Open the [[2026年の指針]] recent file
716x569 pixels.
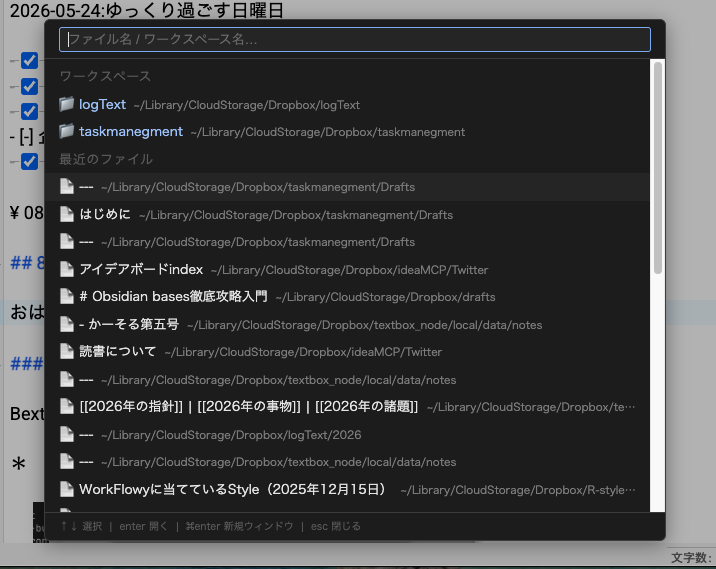click(347, 406)
